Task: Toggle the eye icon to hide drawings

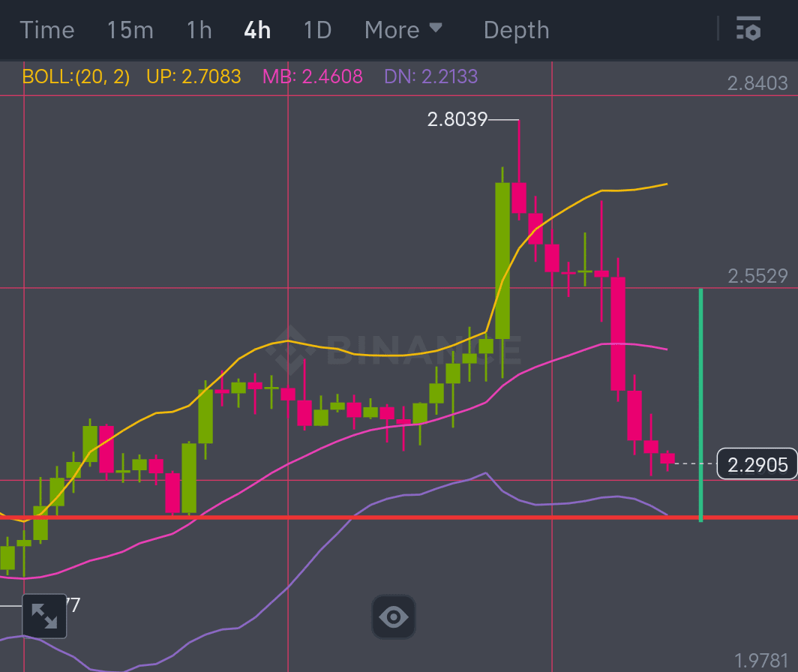Action: 394,617
